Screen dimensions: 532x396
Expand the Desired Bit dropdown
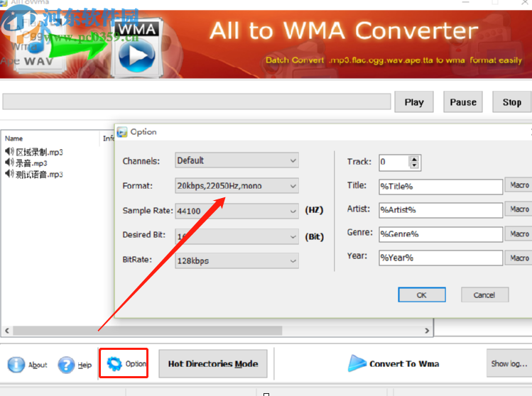(x=237, y=236)
